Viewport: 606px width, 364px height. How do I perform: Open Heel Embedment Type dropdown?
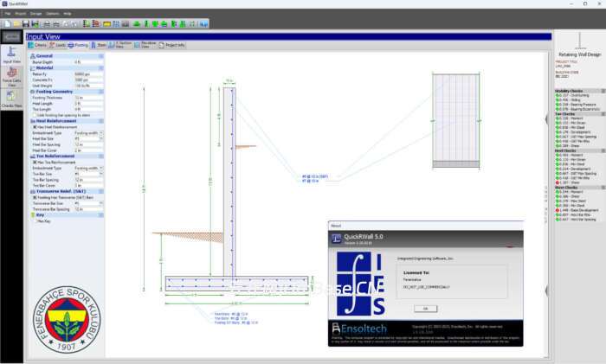(101, 133)
